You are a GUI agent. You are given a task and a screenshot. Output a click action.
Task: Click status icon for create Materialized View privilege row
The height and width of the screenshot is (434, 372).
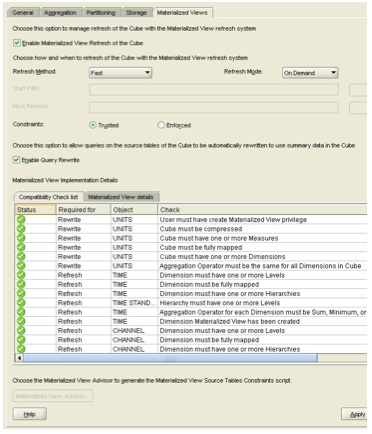21,220
